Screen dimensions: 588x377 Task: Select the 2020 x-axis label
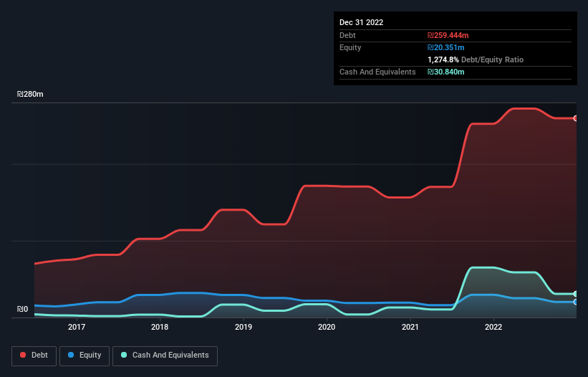(x=327, y=327)
